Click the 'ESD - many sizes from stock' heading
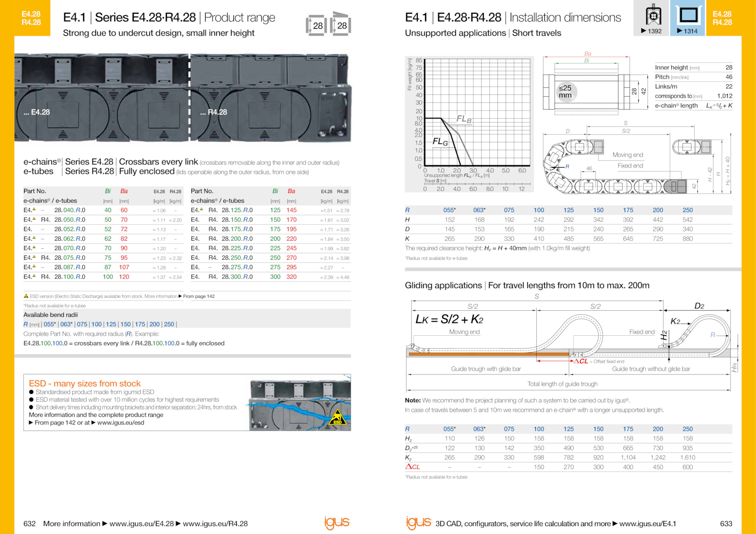 coord(85,383)
